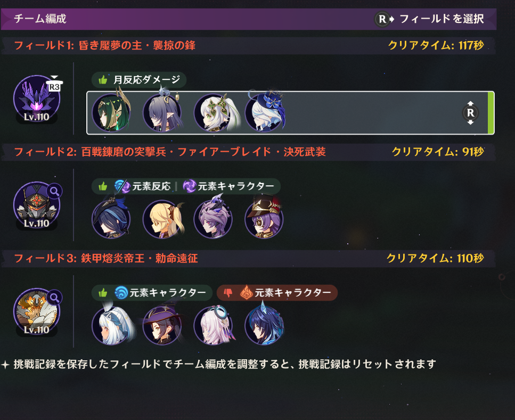This screenshot has width=515, height=420.
Task: Click the 月反応ダメージ recommended tag
Action: pyautogui.click(x=139, y=80)
